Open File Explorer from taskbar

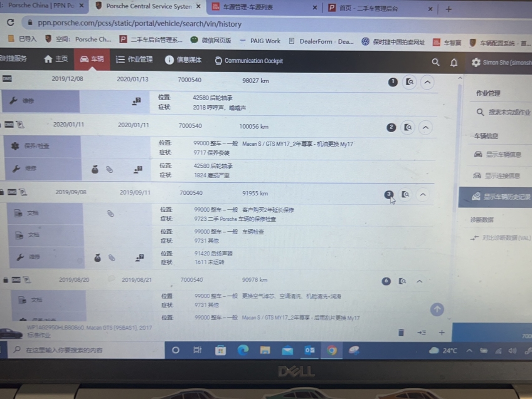[x=265, y=350]
